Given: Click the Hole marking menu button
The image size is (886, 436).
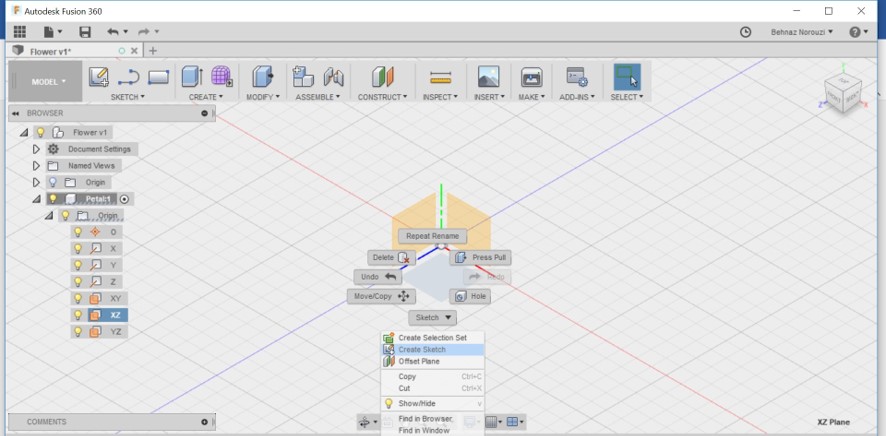Looking at the screenshot, I should 470,297.
